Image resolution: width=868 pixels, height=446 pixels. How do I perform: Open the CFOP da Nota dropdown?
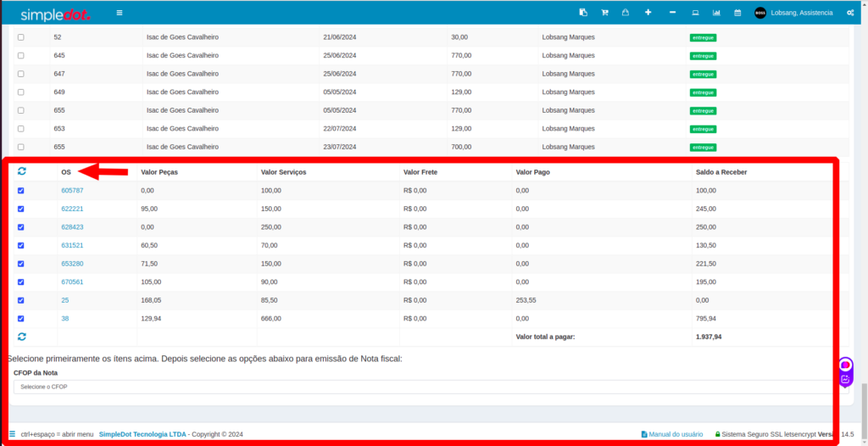[431, 387]
